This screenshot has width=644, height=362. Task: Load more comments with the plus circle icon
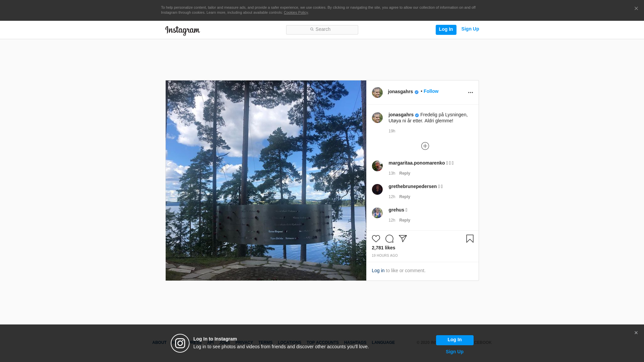[x=425, y=146]
